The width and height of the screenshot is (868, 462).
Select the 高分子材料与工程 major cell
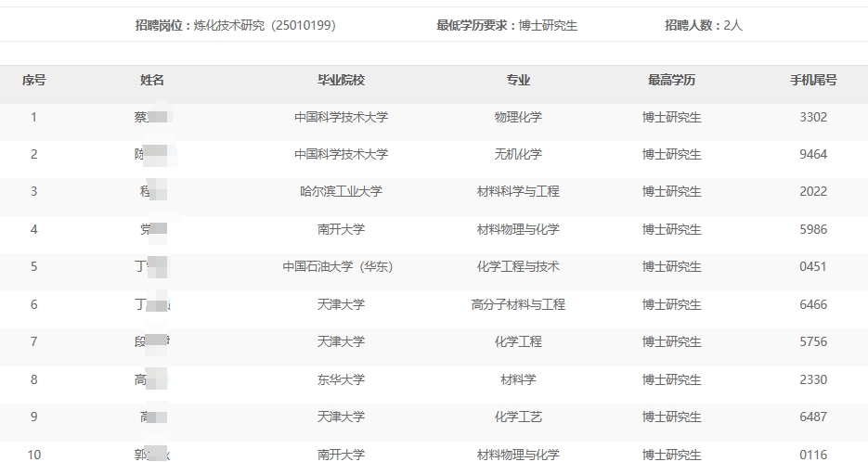click(518, 304)
